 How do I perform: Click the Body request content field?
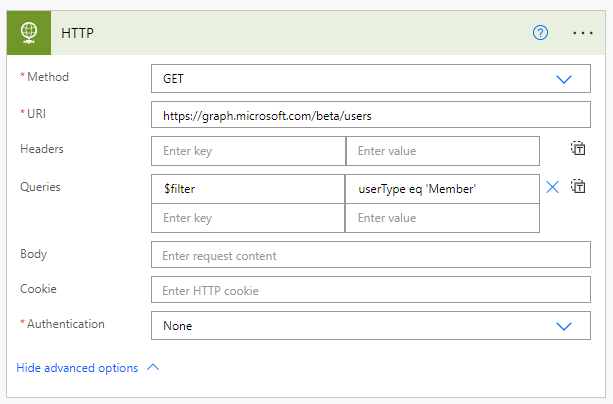click(370, 255)
